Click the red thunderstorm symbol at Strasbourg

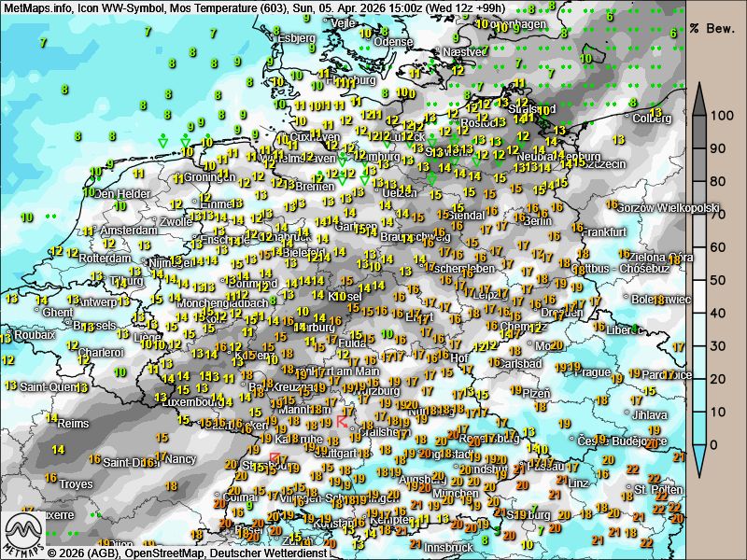(x=275, y=458)
